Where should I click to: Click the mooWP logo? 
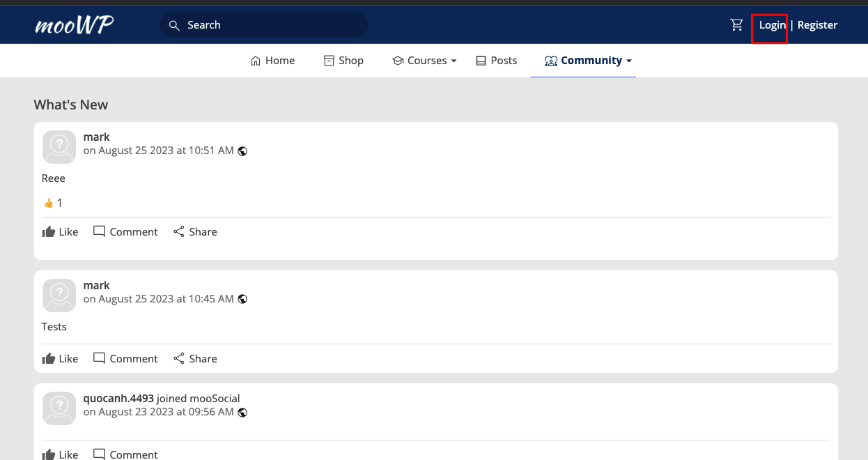click(x=74, y=25)
